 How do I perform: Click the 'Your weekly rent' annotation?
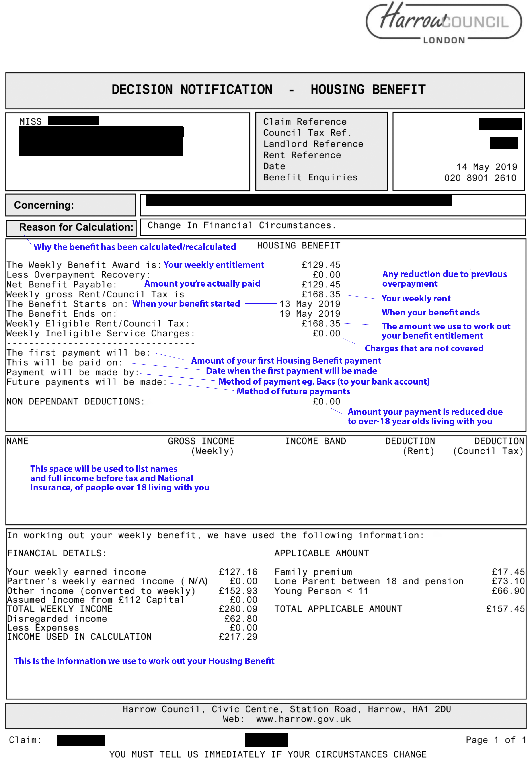pyautogui.click(x=416, y=298)
